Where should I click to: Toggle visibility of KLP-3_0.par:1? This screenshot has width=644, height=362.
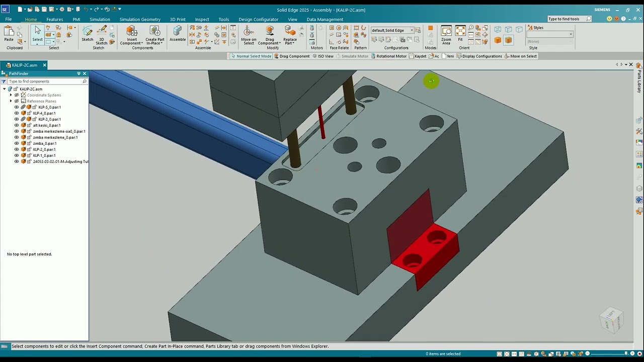coord(17,119)
